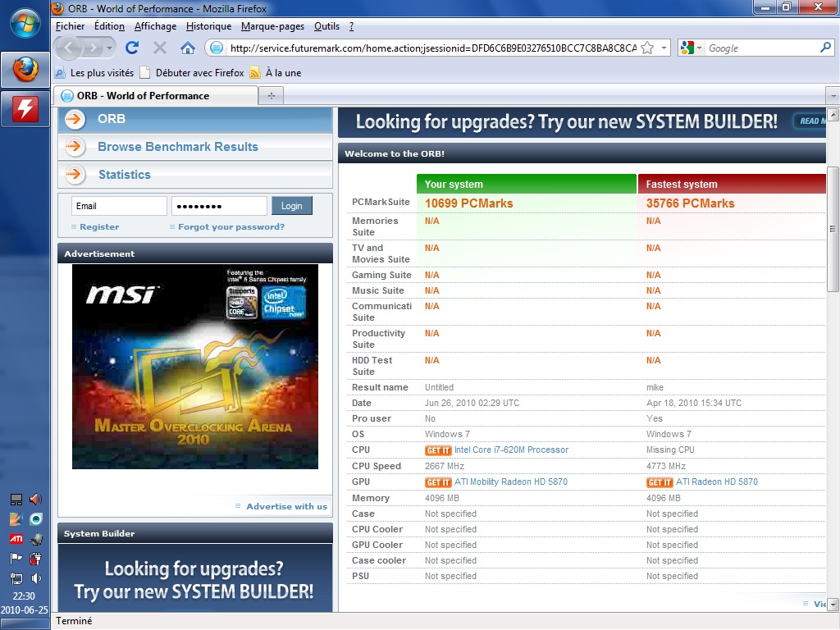The width and height of the screenshot is (840, 630).
Task: Click the Login button
Action: (x=292, y=206)
